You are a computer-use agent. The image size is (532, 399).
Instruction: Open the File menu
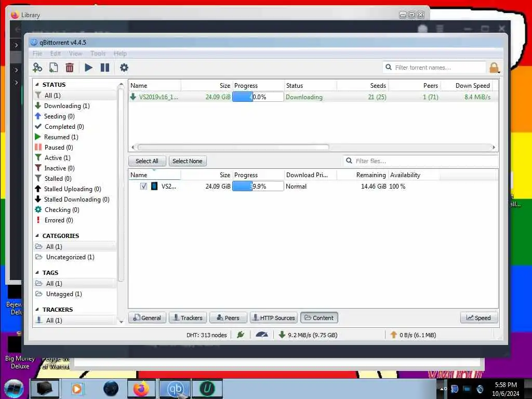tap(37, 54)
